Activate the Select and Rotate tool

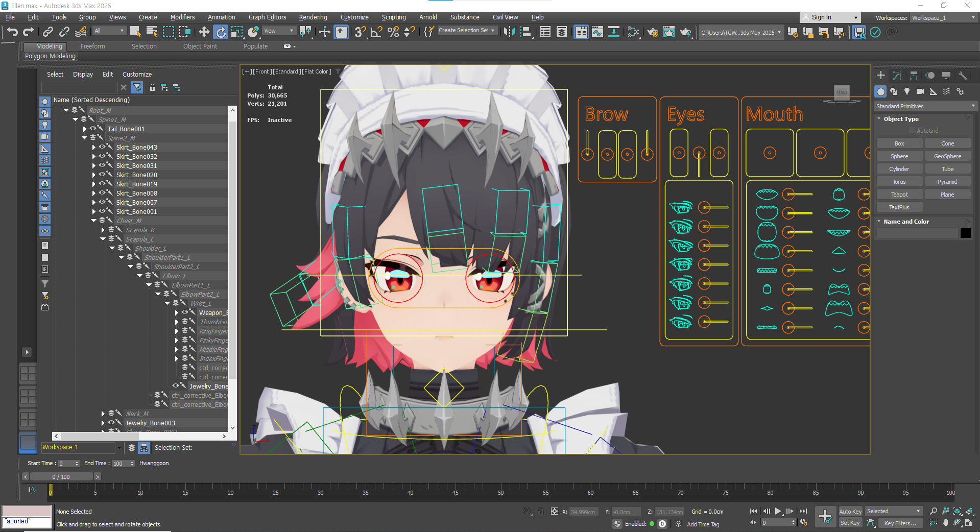(x=221, y=32)
